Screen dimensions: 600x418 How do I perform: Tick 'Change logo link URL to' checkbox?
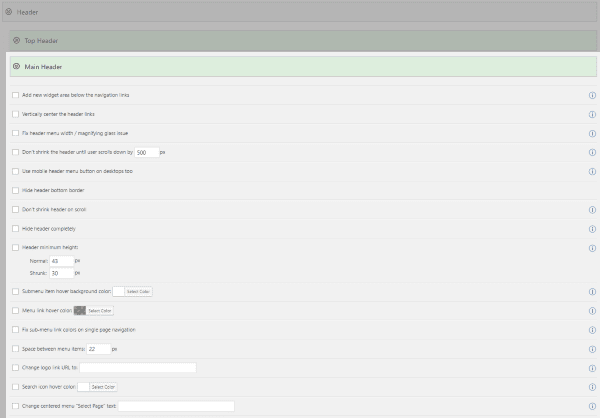click(15, 367)
